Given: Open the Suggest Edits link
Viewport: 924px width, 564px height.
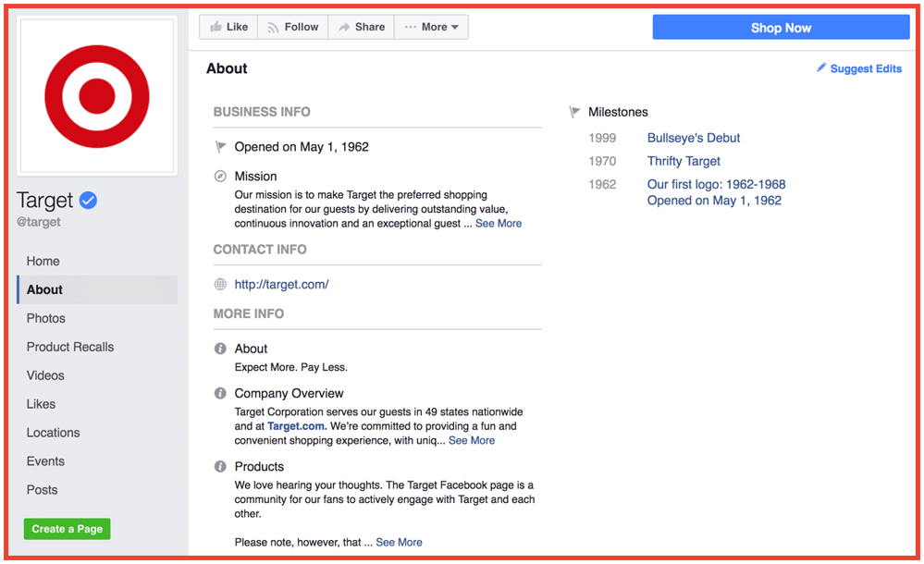Looking at the screenshot, I should click(x=866, y=68).
